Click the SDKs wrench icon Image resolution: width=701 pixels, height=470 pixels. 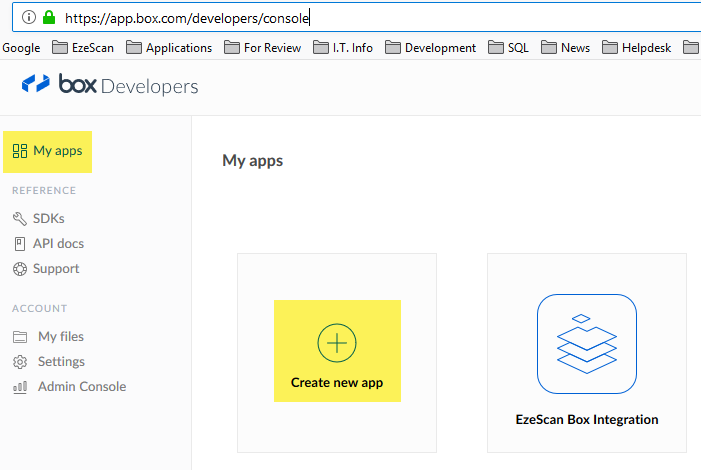[20, 218]
